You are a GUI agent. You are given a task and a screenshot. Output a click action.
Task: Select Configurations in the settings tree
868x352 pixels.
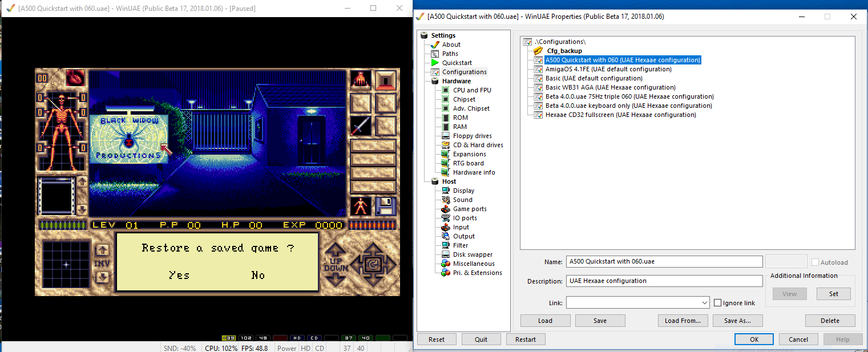click(x=465, y=72)
